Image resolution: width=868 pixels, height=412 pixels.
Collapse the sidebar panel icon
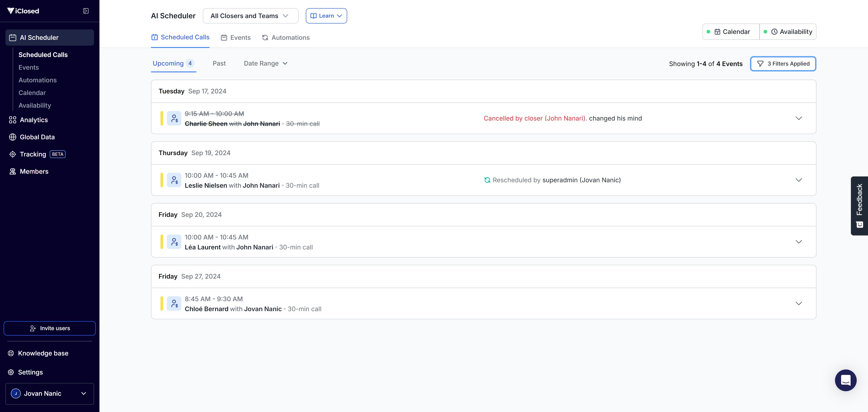click(86, 11)
